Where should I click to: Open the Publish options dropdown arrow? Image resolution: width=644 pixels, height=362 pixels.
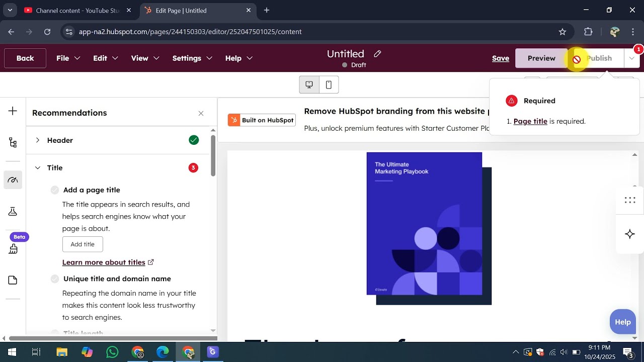[x=632, y=58]
